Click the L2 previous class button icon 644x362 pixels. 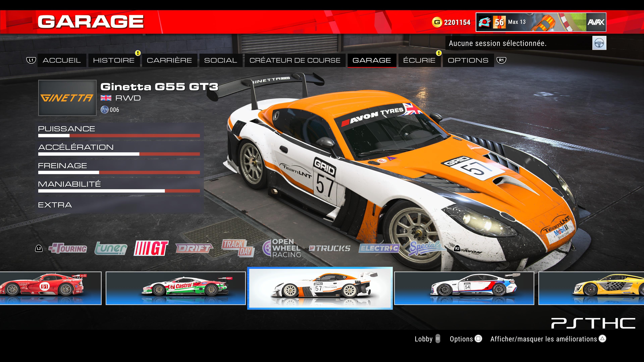[39, 249]
